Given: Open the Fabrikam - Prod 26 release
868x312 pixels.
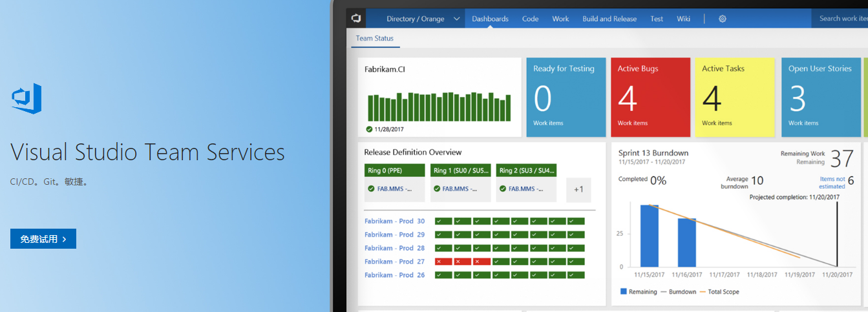Looking at the screenshot, I should (x=394, y=275).
